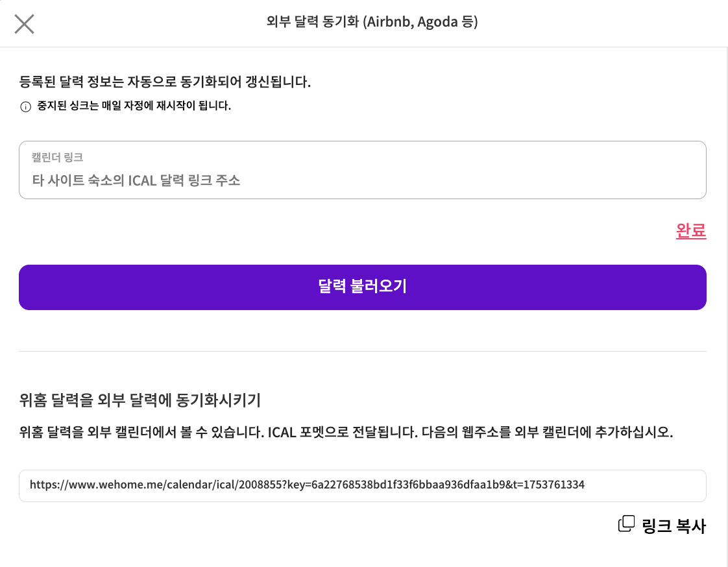
Task: Click the small 캘린더 링크 field label
Action: point(57,157)
